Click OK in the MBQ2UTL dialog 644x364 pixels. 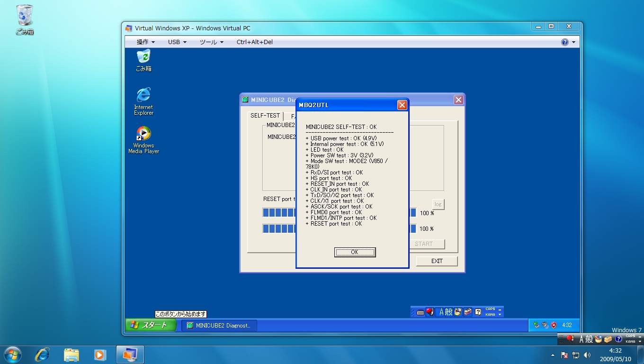coord(355,252)
